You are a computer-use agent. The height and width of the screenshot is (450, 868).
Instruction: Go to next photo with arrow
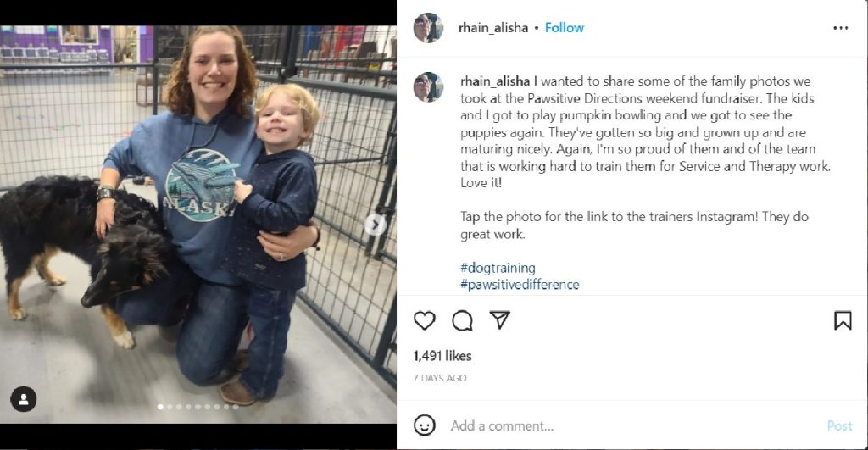point(374,225)
